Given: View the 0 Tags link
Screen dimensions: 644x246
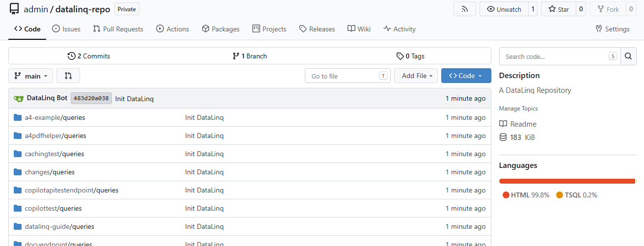Looking at the screenshot, I should point(410,56).
